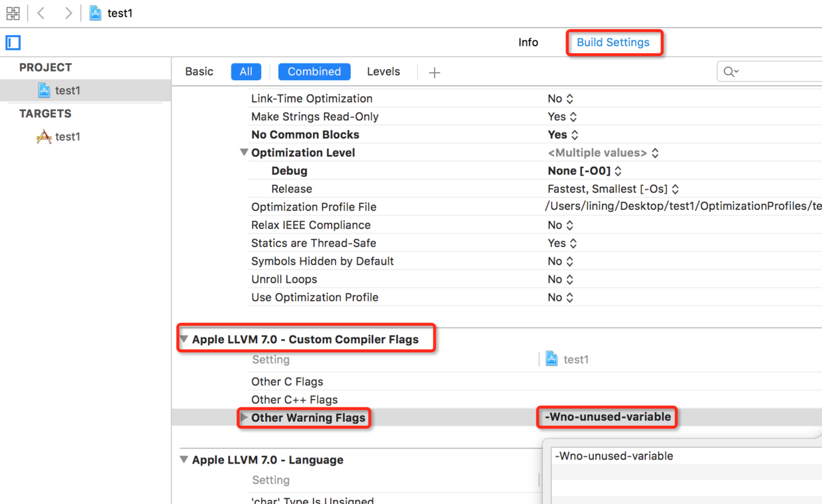
Task: Go forward with the right arrow
Action: 68,13
